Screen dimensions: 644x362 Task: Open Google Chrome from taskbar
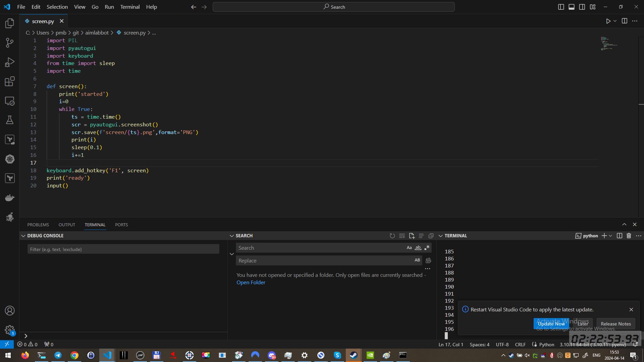(x=74, y=355)
